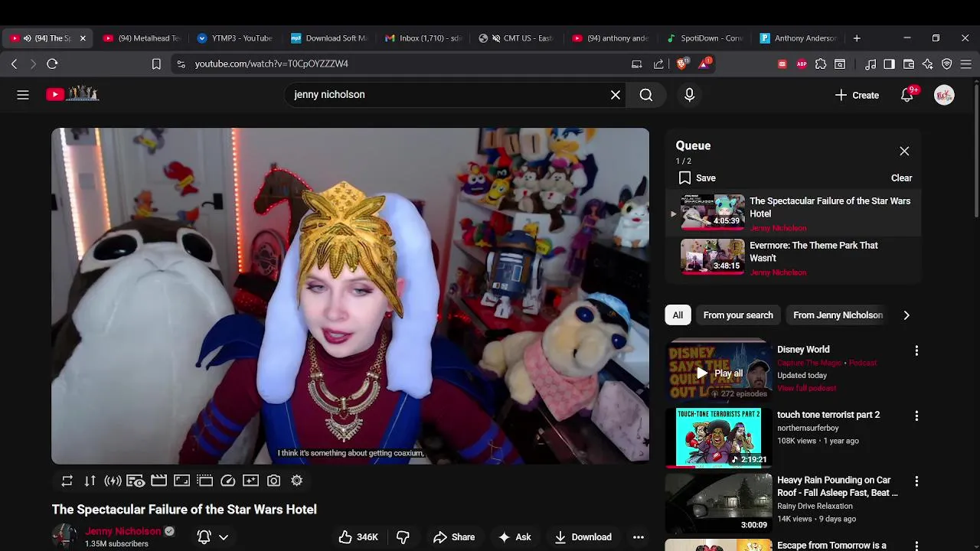The image size is (980, 551).
Task: Open more actions three-dot menu under video
Action: pos(639,537)
